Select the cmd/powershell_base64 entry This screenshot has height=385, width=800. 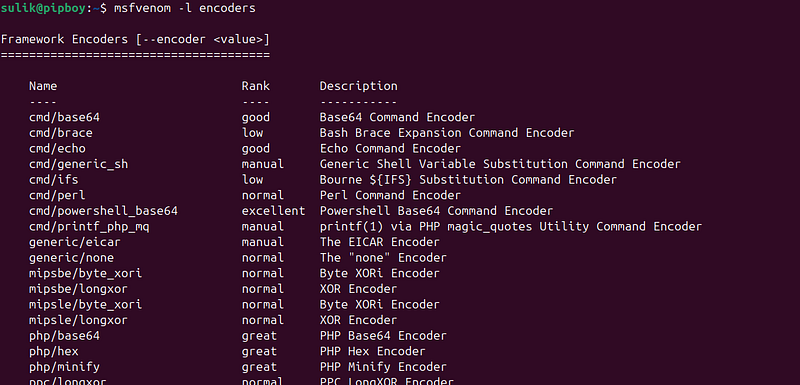tap(104, 211)
